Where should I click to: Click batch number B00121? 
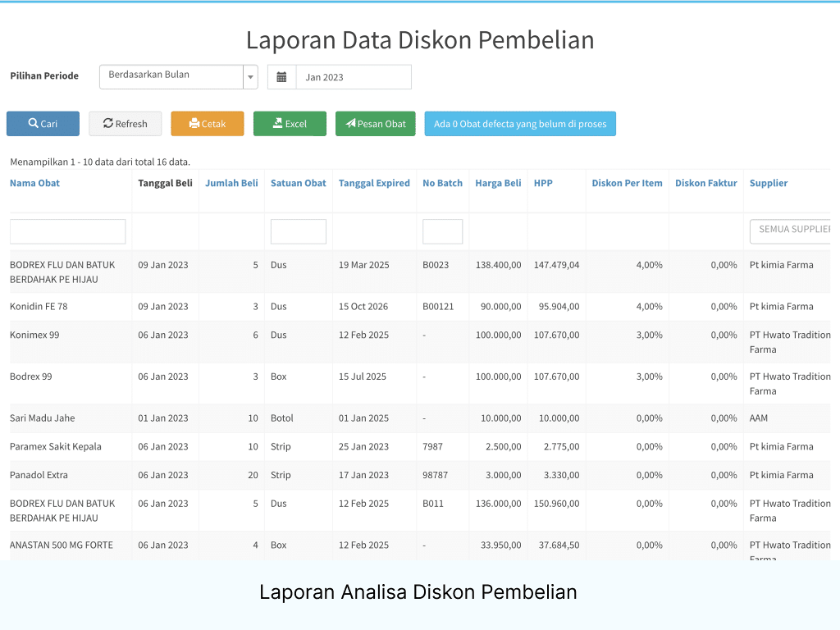438,307
